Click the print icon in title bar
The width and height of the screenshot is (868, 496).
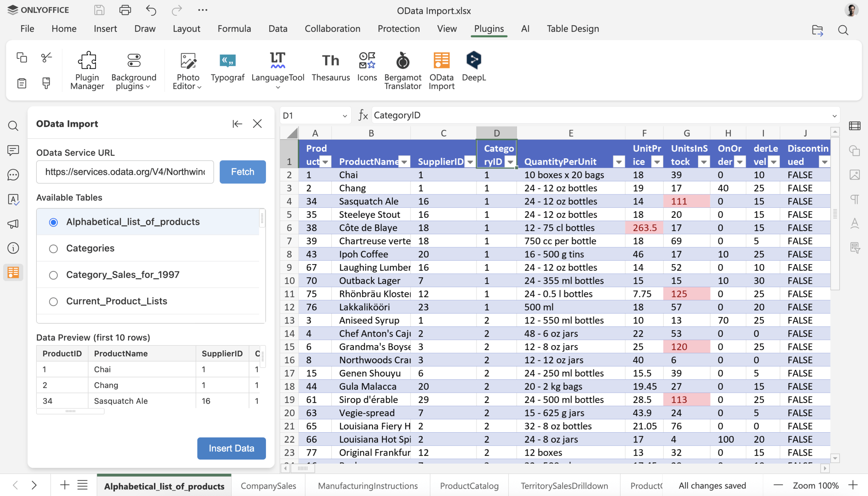coord(125,10)
